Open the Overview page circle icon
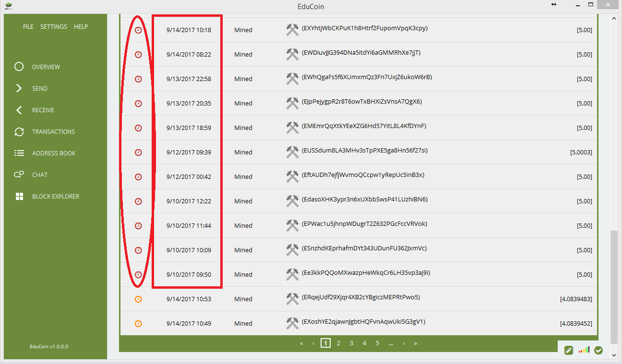 19,67
